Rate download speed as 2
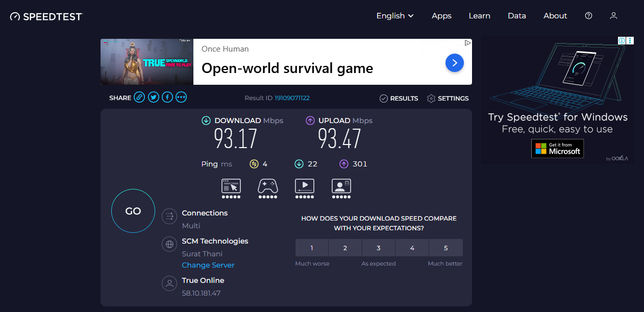 point(345,248)
